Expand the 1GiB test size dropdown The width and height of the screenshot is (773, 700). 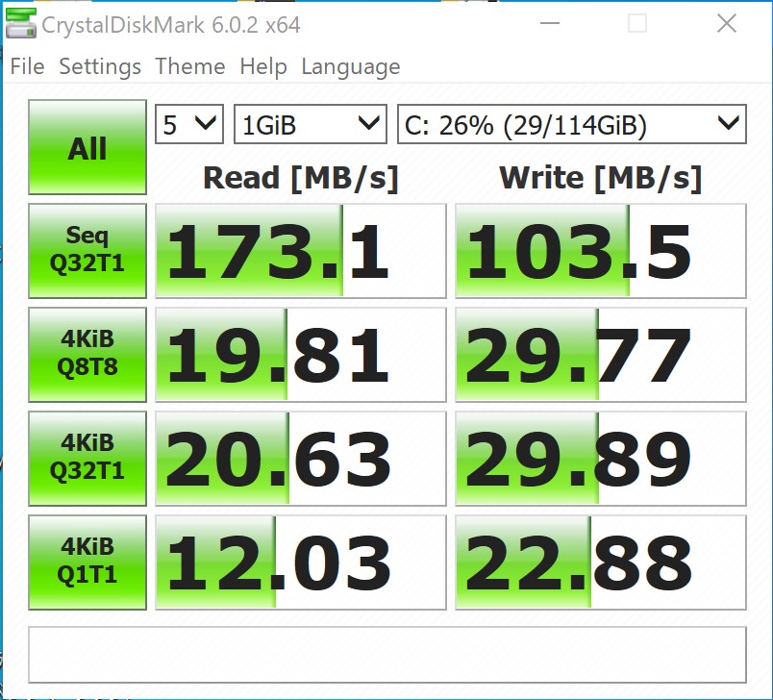pos(311,124)
